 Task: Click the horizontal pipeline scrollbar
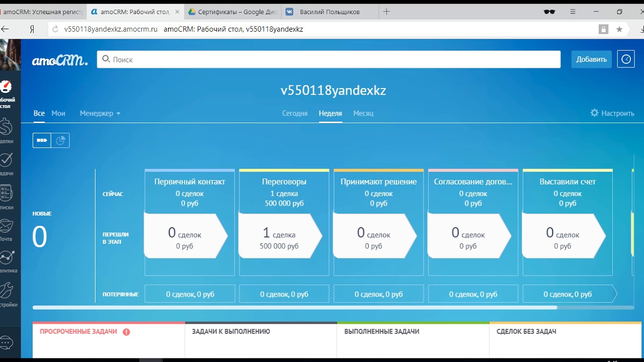(295, 307)
